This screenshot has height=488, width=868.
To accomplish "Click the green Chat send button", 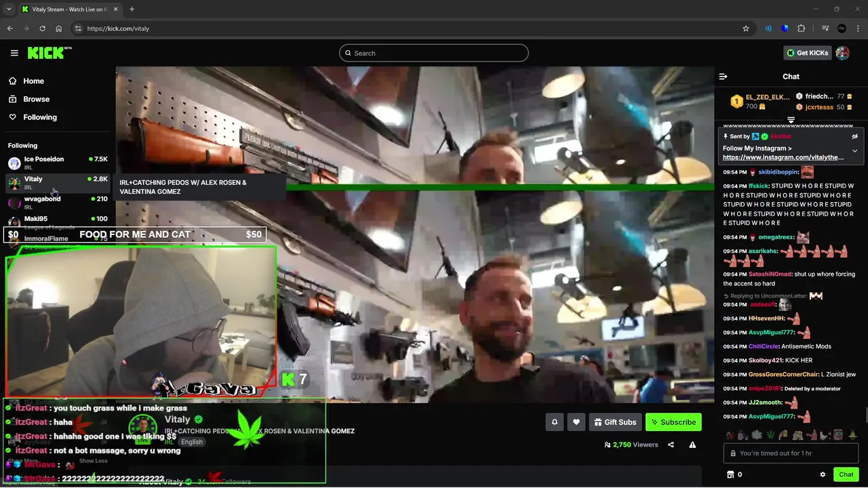I will (x=846, y=474).
